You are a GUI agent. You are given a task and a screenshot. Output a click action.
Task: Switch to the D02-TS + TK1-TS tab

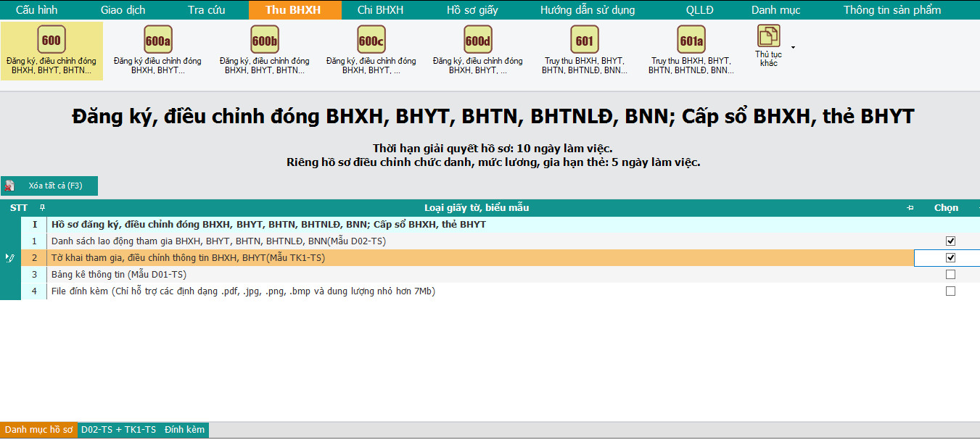click(x=118, y=430)
